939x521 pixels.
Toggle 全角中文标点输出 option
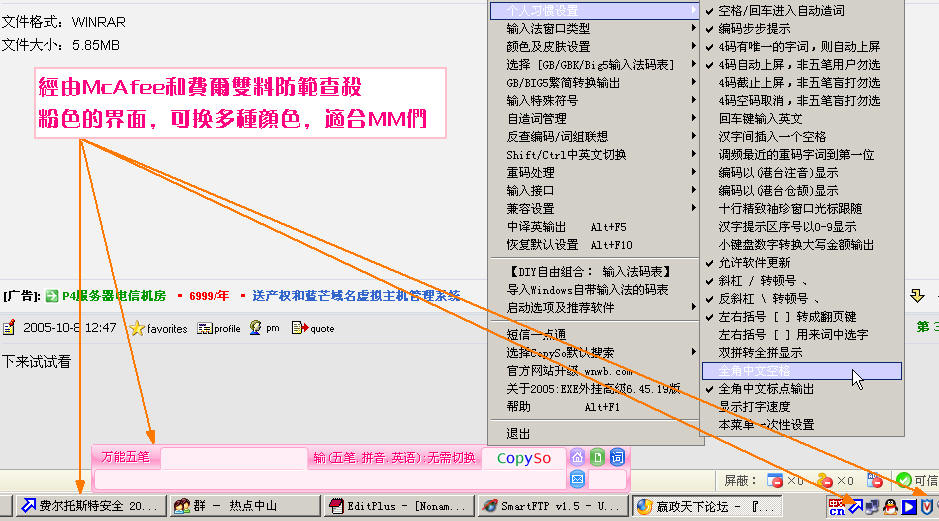coord(802,389)
